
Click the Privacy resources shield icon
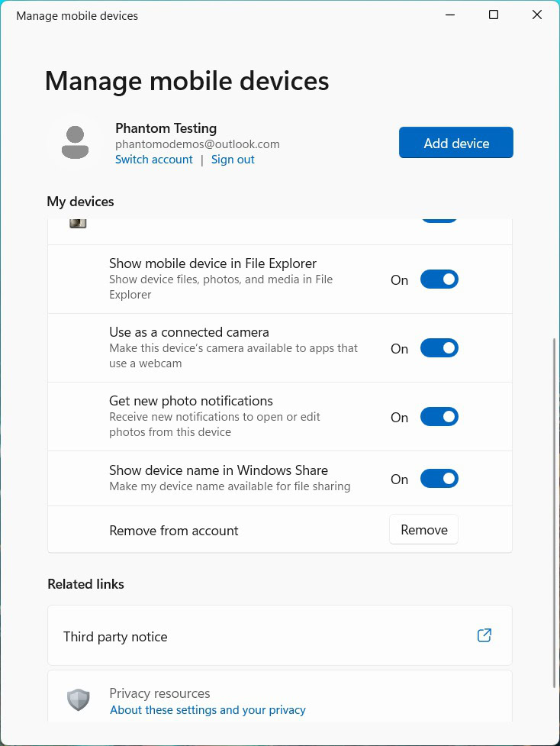pyautogui.click(x=79, y=699)
